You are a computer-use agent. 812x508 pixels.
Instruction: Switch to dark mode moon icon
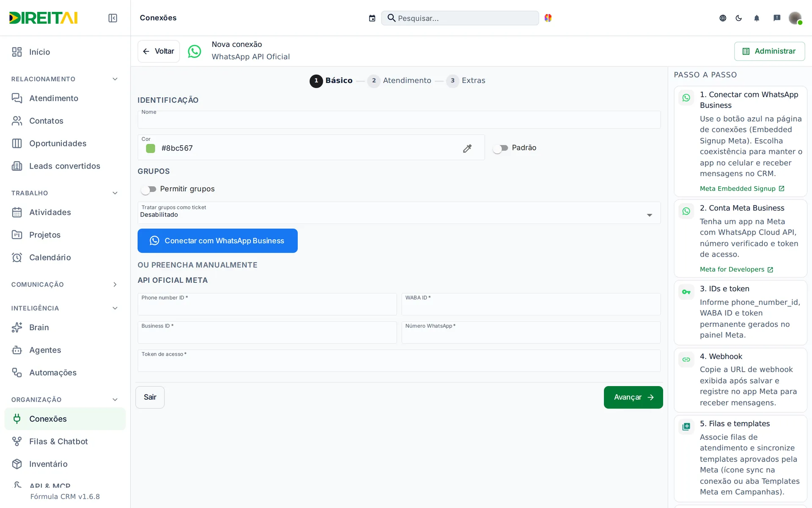(x=739, y=18)
